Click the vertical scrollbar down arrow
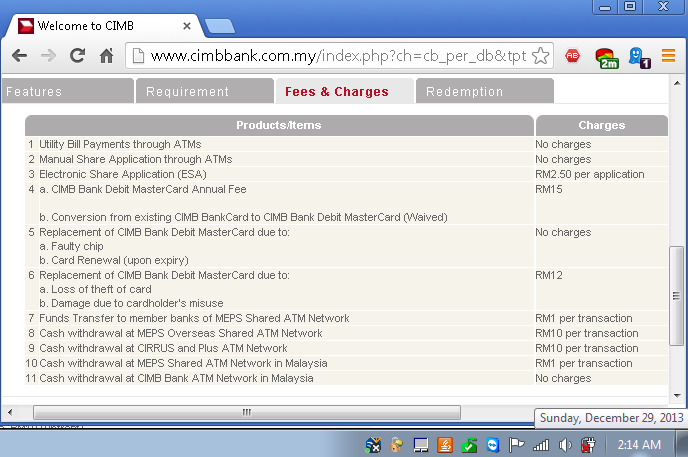The height and width of the screenshot is (457, 688). (677, 396)
